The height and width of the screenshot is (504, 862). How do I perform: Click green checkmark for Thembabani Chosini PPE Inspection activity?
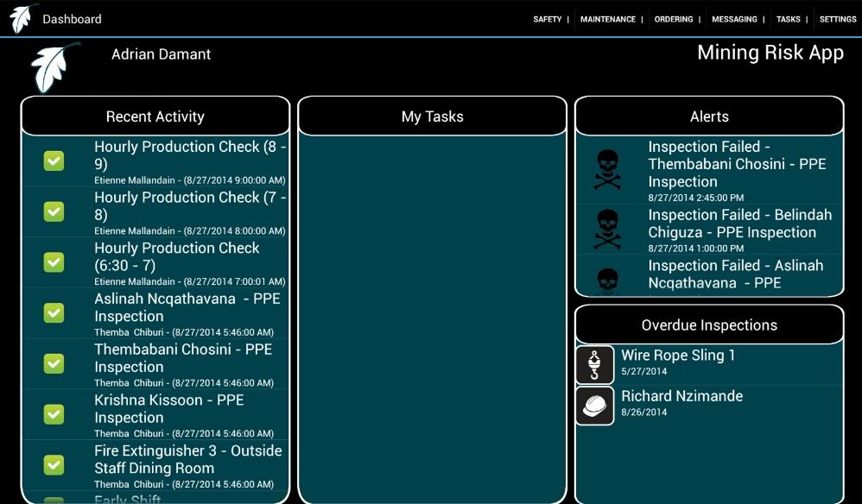54,363
